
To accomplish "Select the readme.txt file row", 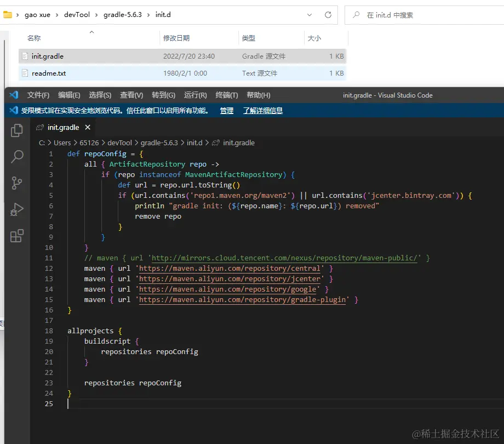I will pos(182,73).
